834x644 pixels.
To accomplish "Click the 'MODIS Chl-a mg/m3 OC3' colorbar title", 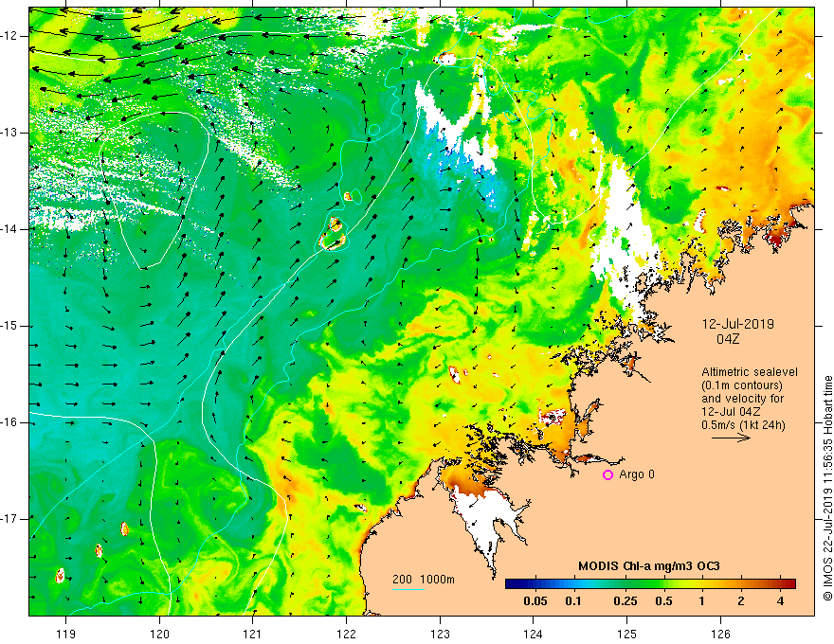I will (x=649, y=566).
